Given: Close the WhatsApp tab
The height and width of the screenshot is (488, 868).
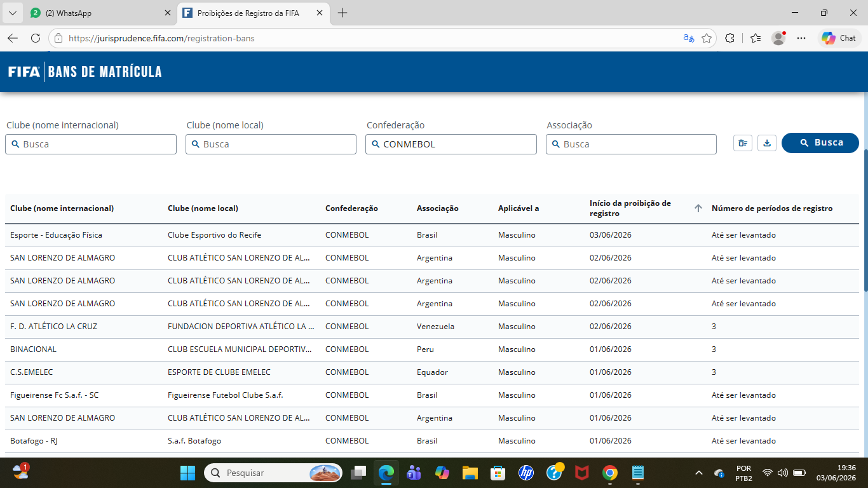Looking at the screenshot, I should point(168,13).
